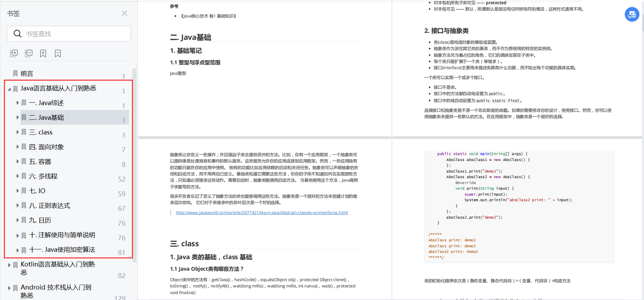Select the 七. IO bookmark
This screenshot has width=644, height=300.
tap(37, 191)
